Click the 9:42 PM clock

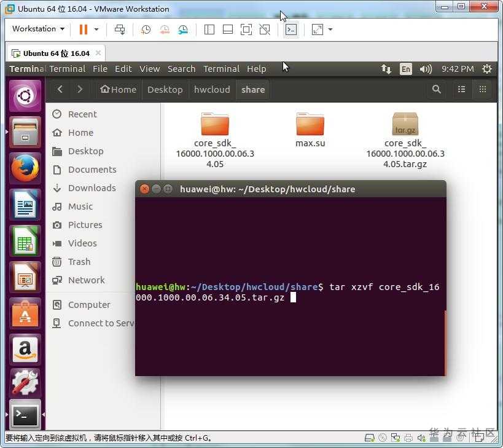tap(458, 69)
